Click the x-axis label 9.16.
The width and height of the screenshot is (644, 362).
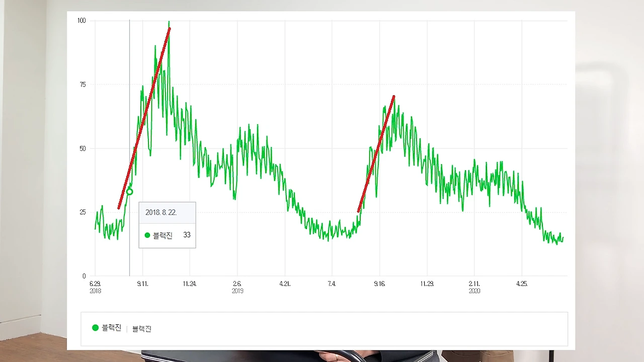point(379,284)
